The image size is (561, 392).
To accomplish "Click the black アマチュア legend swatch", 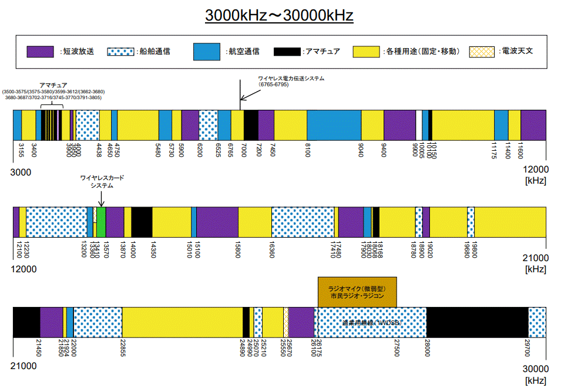I will [x=287, y=52].
